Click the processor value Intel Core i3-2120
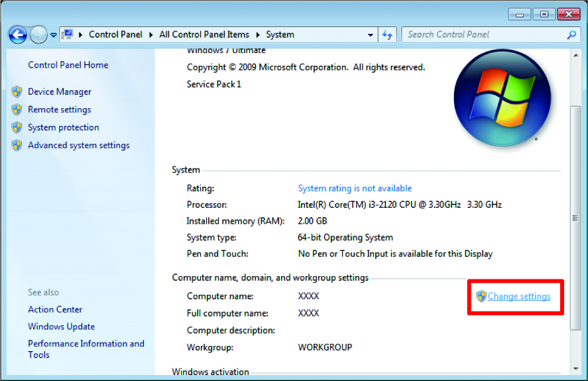Screen dimensions: 588x381 click(x=399, y=204)
